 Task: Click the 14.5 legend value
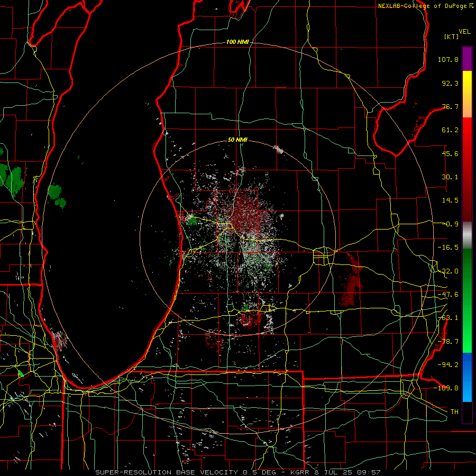[x=450, y=200]
